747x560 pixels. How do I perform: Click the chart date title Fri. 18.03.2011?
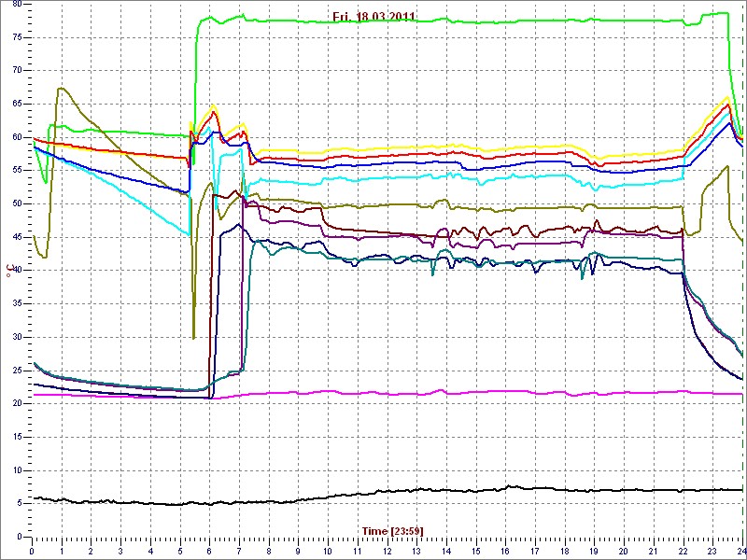[x=373, y=17]
